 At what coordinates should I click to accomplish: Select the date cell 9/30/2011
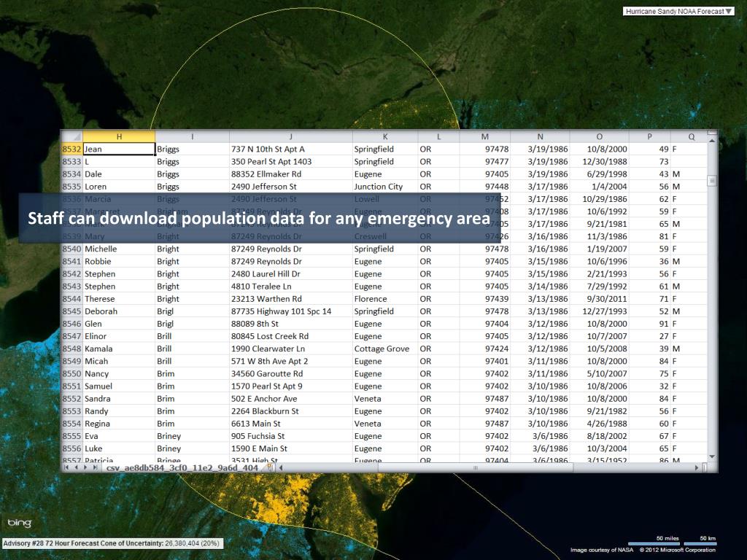(599, 298)
